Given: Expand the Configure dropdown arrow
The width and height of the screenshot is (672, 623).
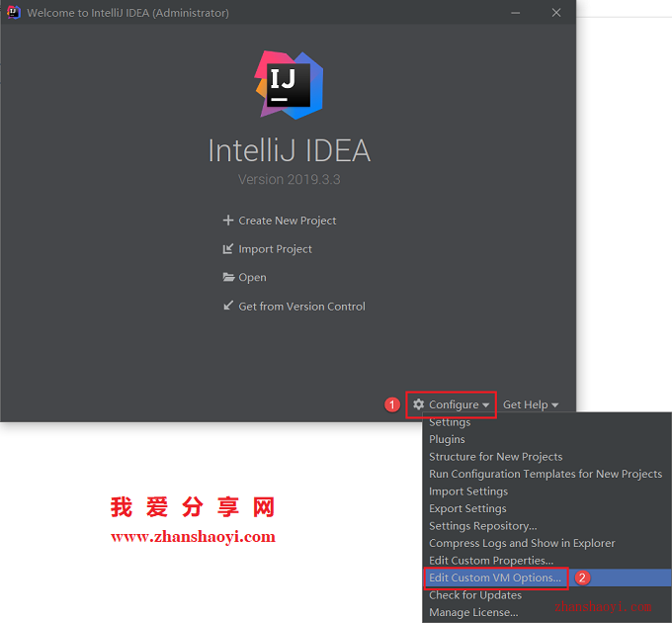Looking at the screenshot, I should (485, 405).
